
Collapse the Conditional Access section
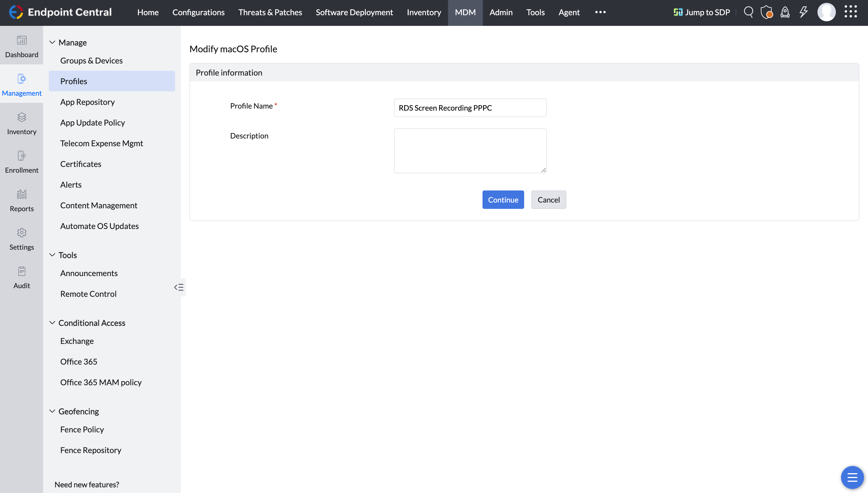tap(53, 323)
